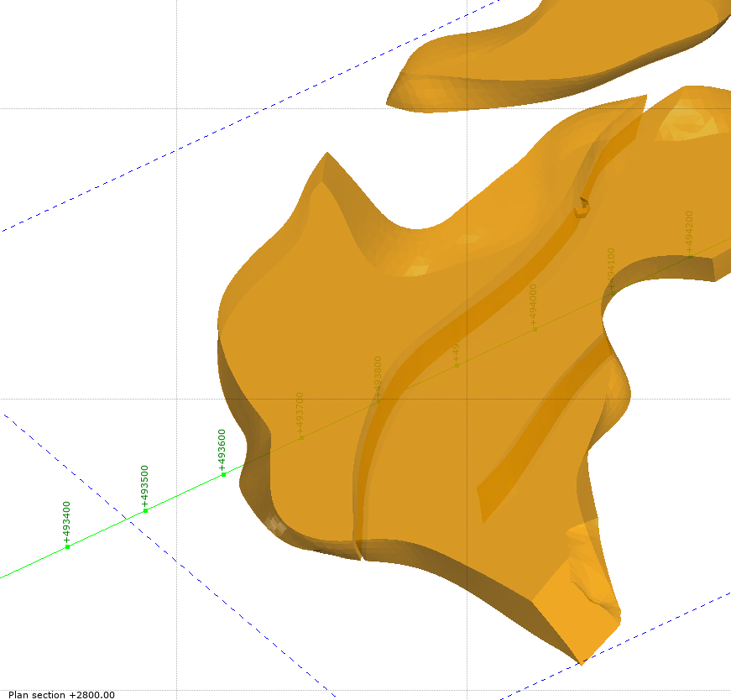Image resolution: width=731 pixels, height=700 pixels.
Task: Select the +493600 rotated text label
Action: point(222,450)
